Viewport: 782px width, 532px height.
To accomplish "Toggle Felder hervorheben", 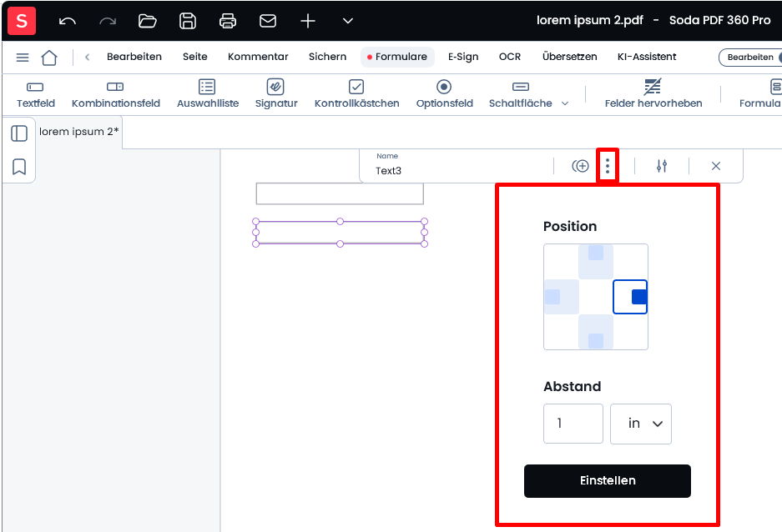I will [x=653, y=94].
